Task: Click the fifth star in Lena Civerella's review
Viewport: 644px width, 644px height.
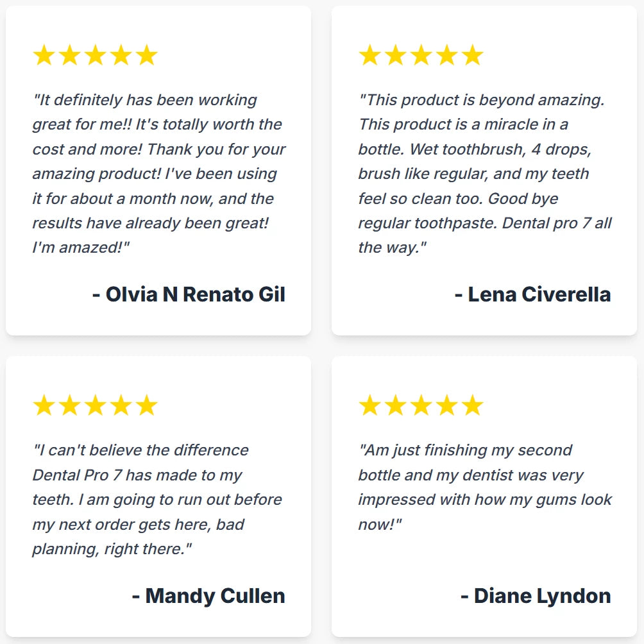Action: pyautogui.click(x=473, y=56)
